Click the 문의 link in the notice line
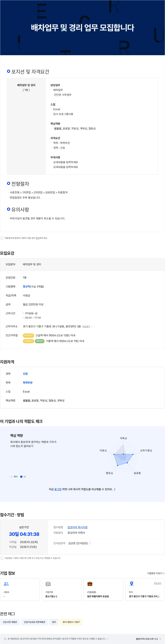165x644 pixels. (37, 238)
